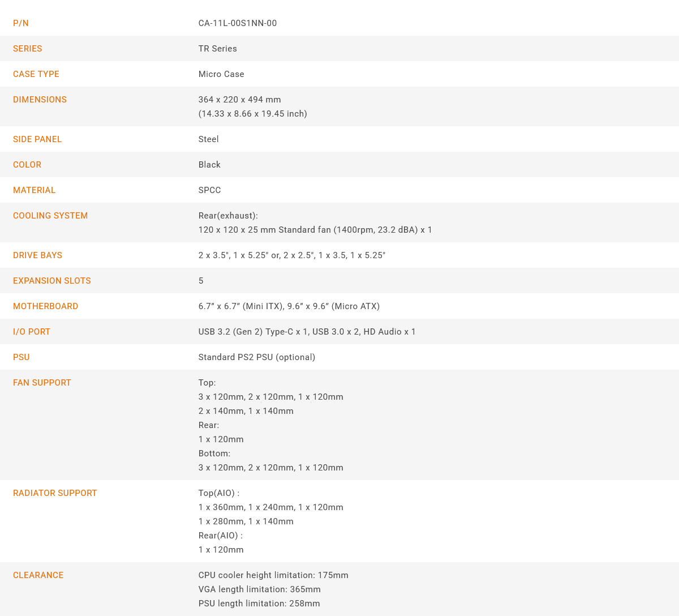Click the RADIATOR SUPPORT label

point(55,493)
